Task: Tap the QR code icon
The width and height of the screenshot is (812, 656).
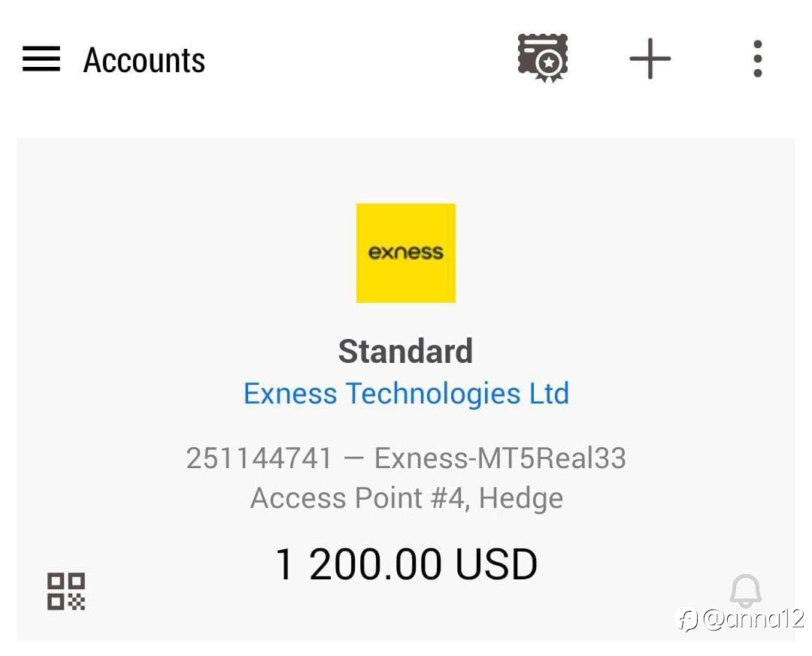Action: (x=66, y=591)
